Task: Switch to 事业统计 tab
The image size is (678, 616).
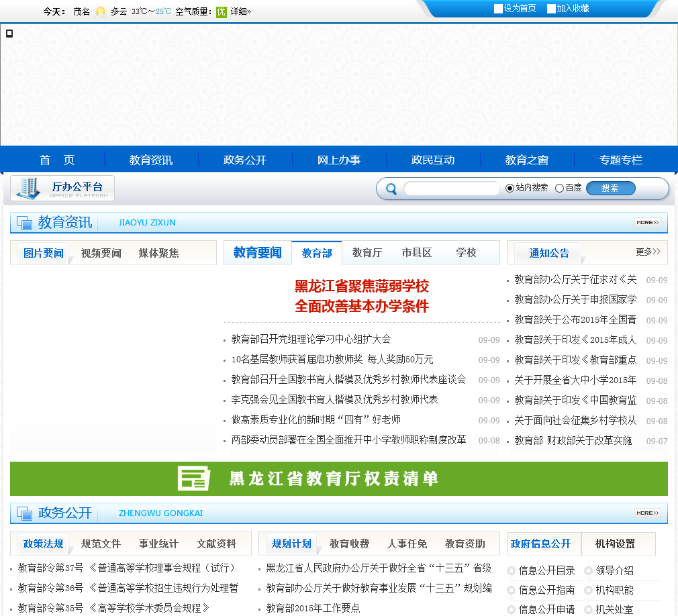Action: [x=158, y=544]
